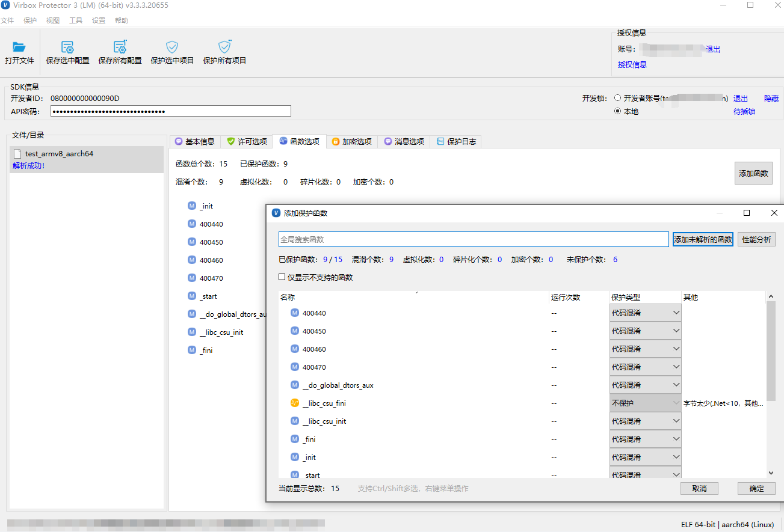This screenshot has height=532, width=784.
Task: Click the API密码 input field
Action: 171,111
